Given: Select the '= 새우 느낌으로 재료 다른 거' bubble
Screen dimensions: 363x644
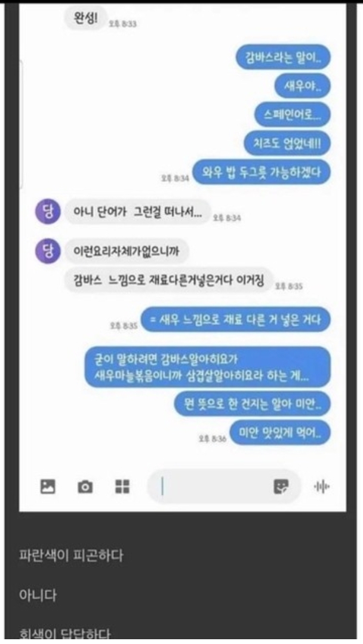Looking at the screenshot, I should (x=236, y=319).
